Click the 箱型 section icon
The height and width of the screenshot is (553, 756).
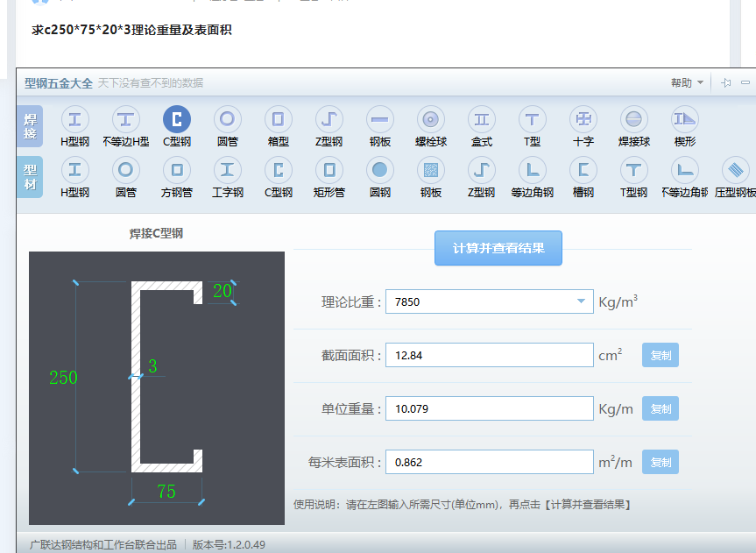tap(278, 123)
